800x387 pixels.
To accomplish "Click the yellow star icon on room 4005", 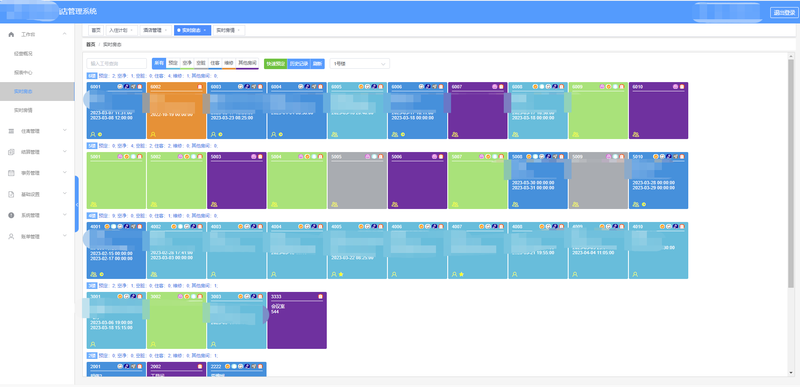I will click(341, 274).
